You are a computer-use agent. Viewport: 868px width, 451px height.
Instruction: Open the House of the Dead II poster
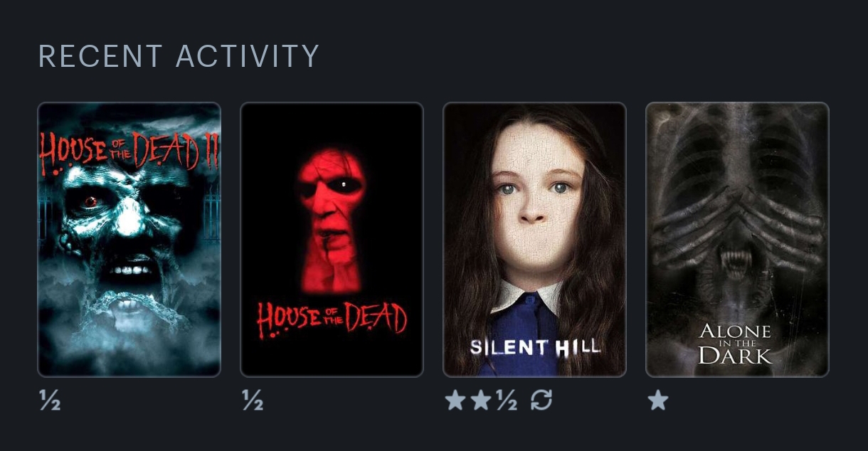[129, 240]
